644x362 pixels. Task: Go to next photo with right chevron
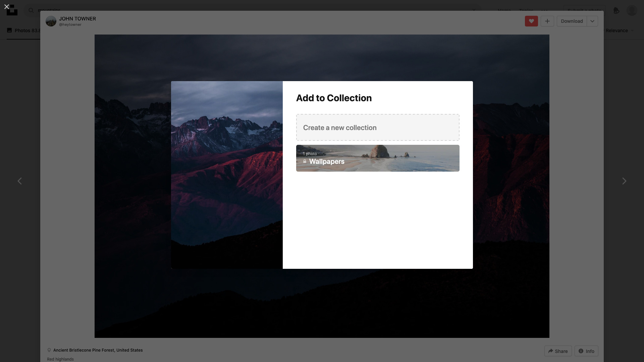(x=624, y=181)
